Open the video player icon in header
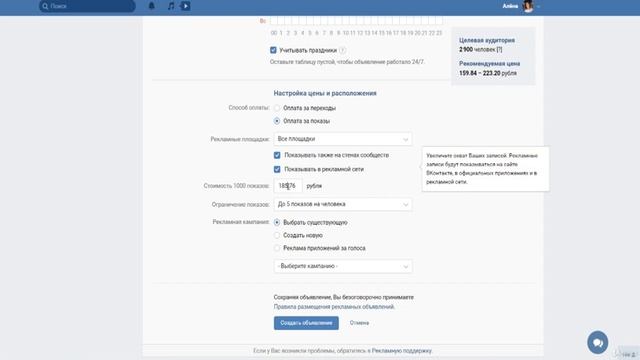This screenshot has width=640, height=360. click(185, 6)
